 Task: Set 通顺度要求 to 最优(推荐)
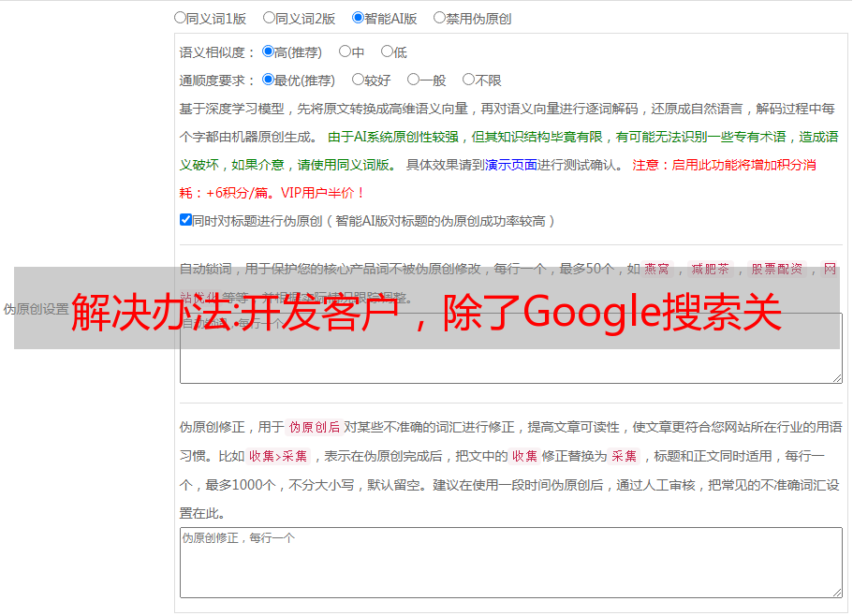pyautogui.click(x=268, y=80)
